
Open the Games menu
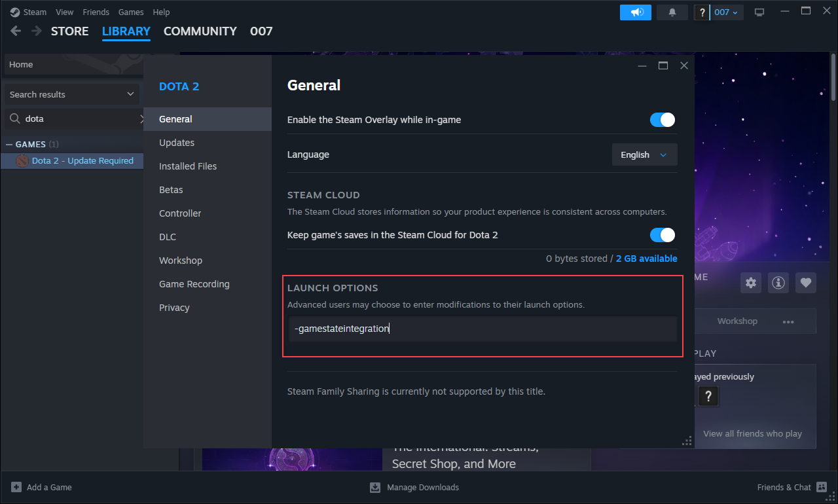(x=131, y=12)
